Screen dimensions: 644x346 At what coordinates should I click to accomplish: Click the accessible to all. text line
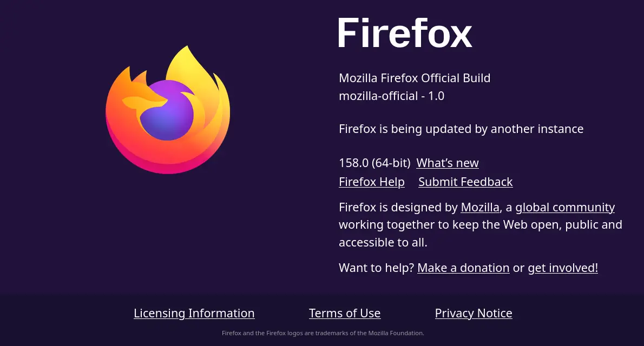click(383, 243)
